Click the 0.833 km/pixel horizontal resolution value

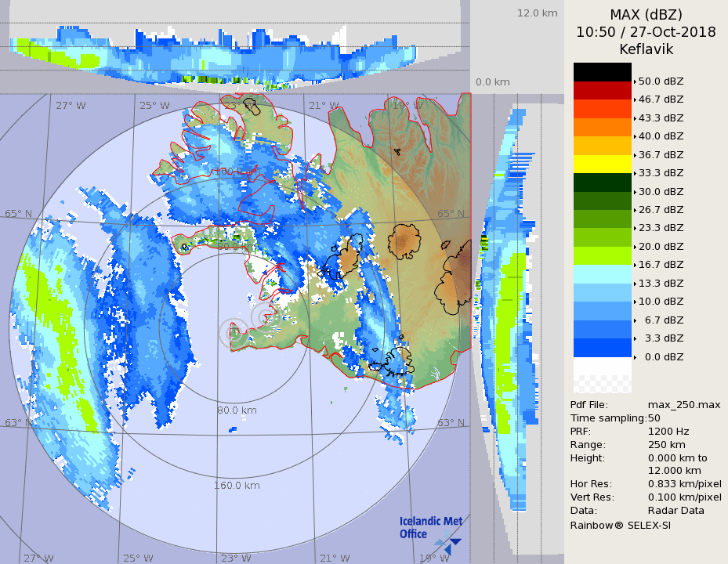point(684,484)
